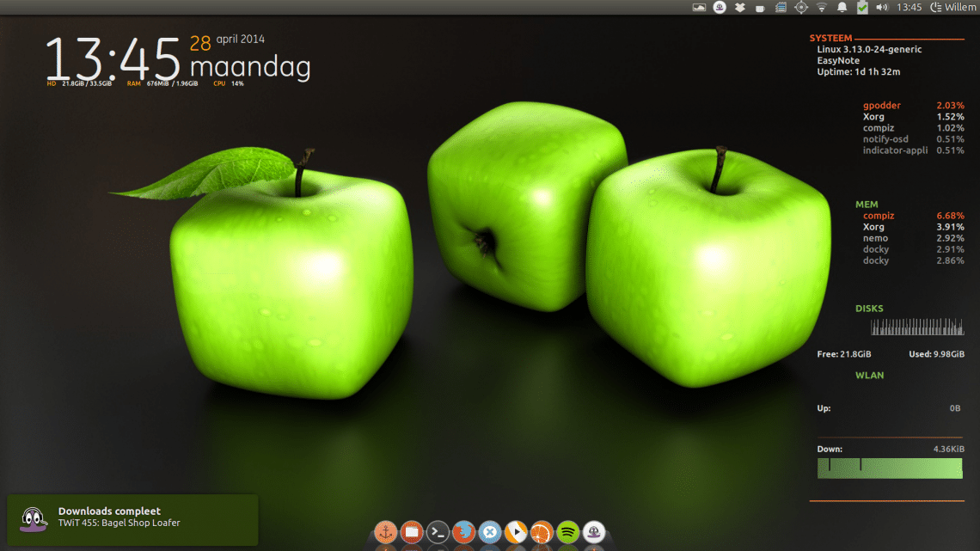Viewport: 980px width, 551px height.
Task: Click the Xorg 1.52% CPU process row
Action: [914, 117]
